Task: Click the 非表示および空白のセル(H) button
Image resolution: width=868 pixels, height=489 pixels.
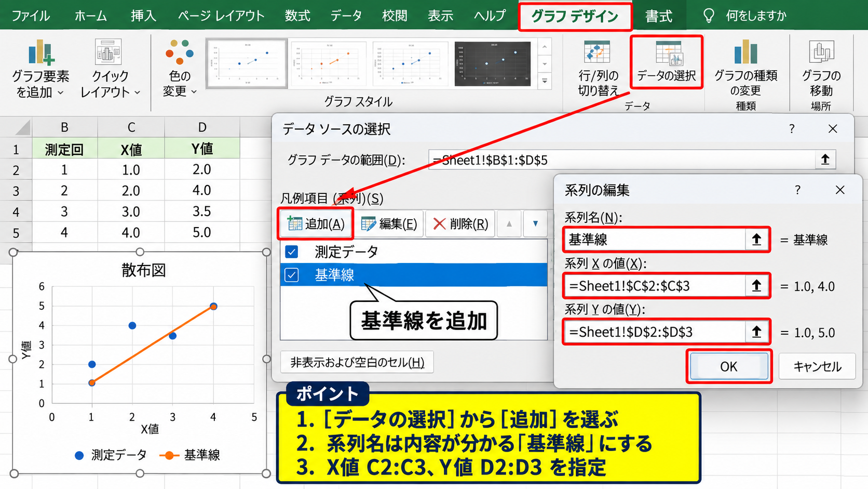Action: click(x=357, y=362)
